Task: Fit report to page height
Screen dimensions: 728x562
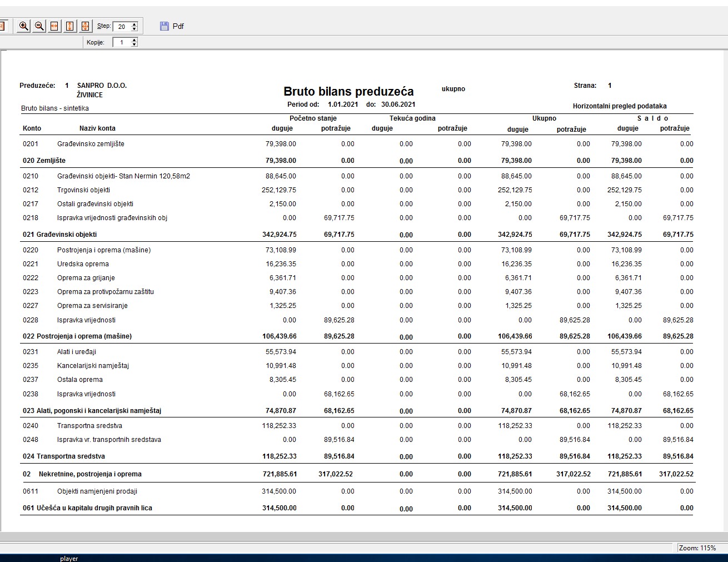Action: click(x=70, y=26)
